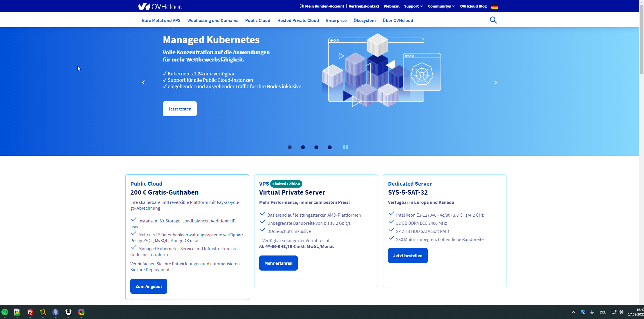This screenshot has height=319, width=644.
Task: Click the VPS price '43,79 €' text
Action: [x=288, y=246]
